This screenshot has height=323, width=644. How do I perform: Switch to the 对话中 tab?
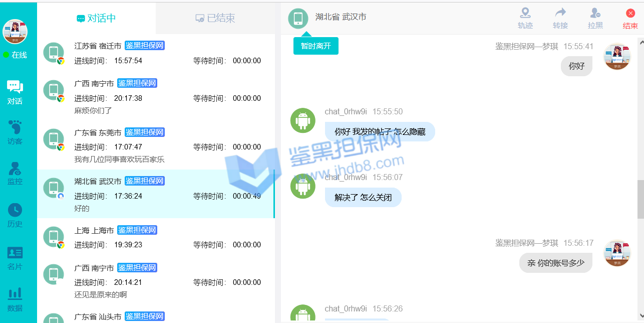click(x=96, y=18)
